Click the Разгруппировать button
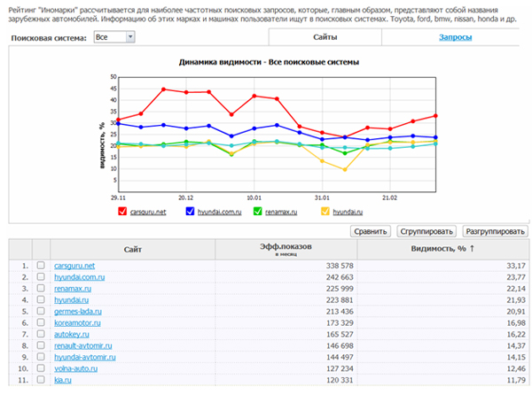 [496, 231]
